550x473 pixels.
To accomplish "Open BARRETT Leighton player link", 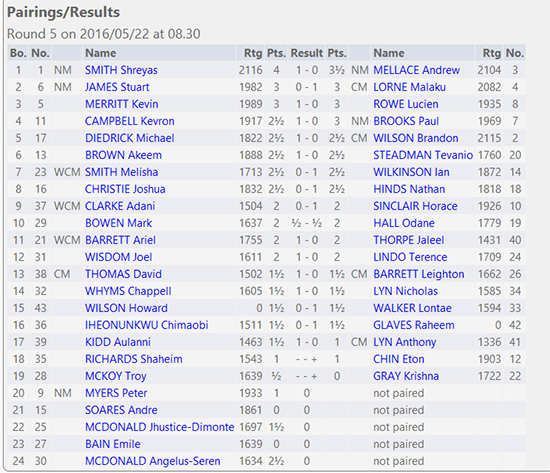I will click(418, 274).
